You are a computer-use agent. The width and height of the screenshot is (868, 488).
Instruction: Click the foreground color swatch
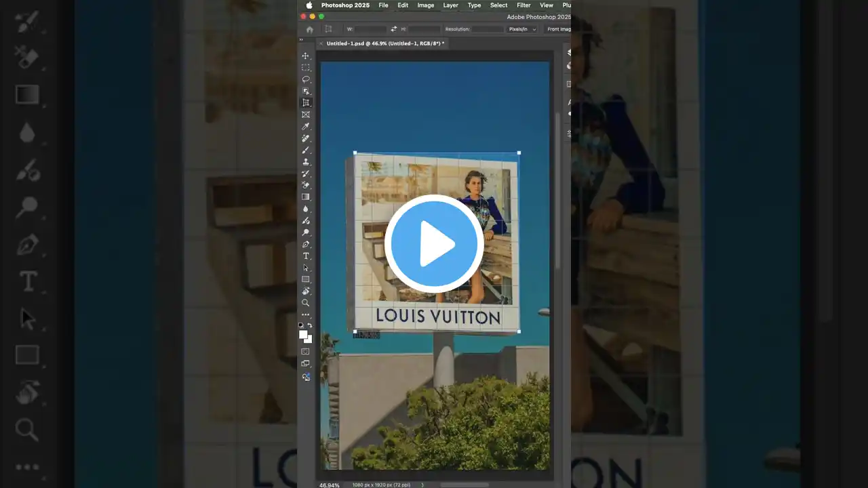pos(303,334)
